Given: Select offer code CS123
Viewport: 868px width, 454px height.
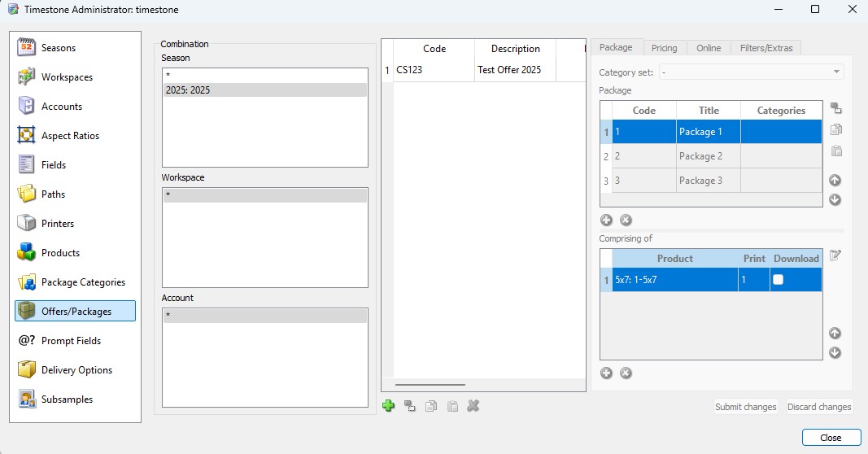Looking at the screenshot, I should [434, 70].
